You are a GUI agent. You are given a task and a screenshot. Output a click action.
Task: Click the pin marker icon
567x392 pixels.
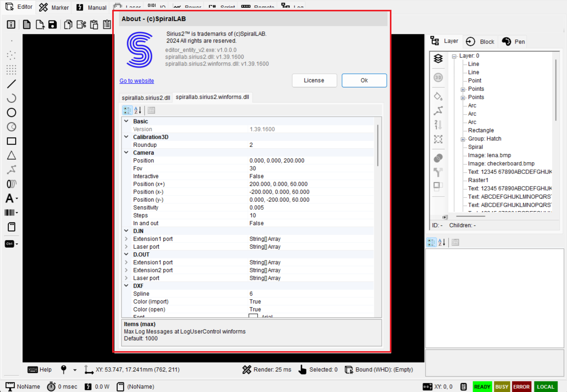[x=64, y=369]
